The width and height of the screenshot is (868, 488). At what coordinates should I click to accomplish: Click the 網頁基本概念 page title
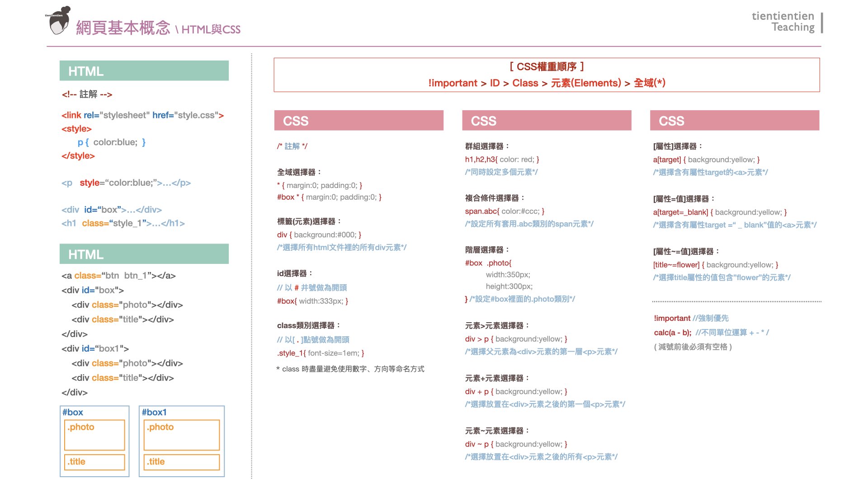point(123,28)
